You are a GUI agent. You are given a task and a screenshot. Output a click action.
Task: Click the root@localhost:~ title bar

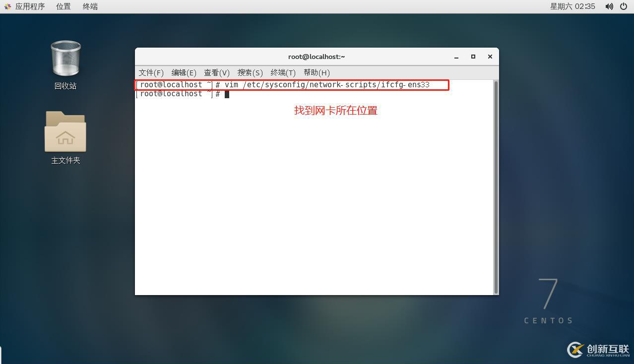point(317,57)
